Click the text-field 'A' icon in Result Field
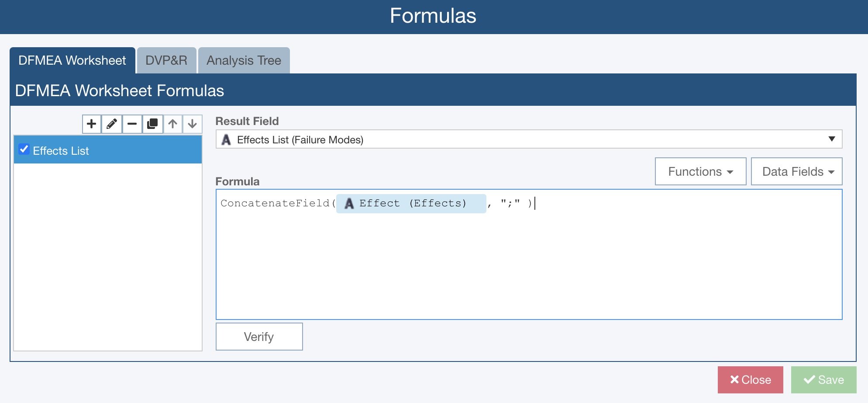The image size is (868, 403). [227, 139]
